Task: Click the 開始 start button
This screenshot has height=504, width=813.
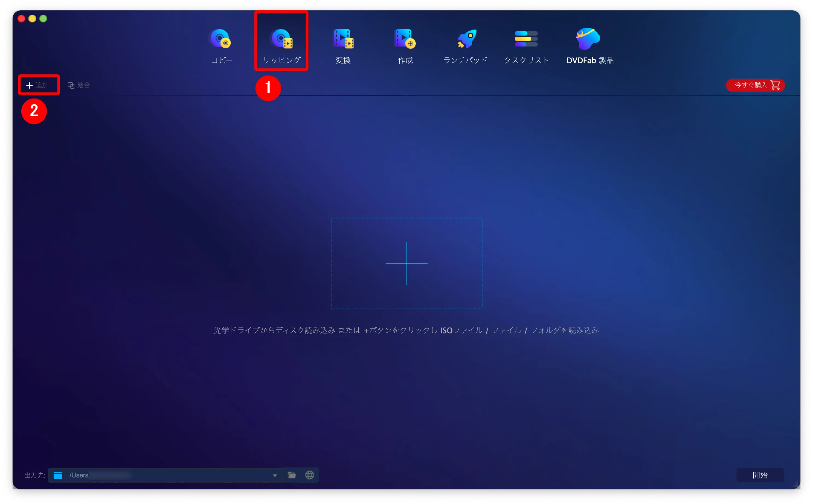Action: pyautogui.click(x=760, y=475)
